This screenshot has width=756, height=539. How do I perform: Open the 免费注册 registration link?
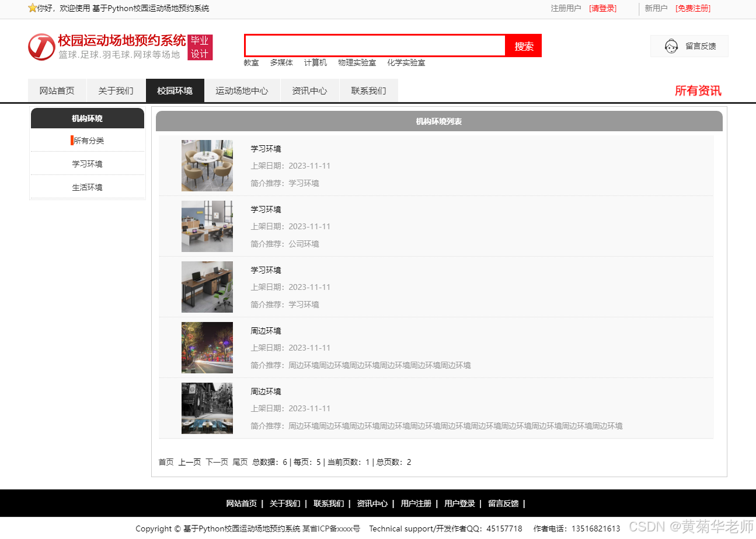coord(692,9)
